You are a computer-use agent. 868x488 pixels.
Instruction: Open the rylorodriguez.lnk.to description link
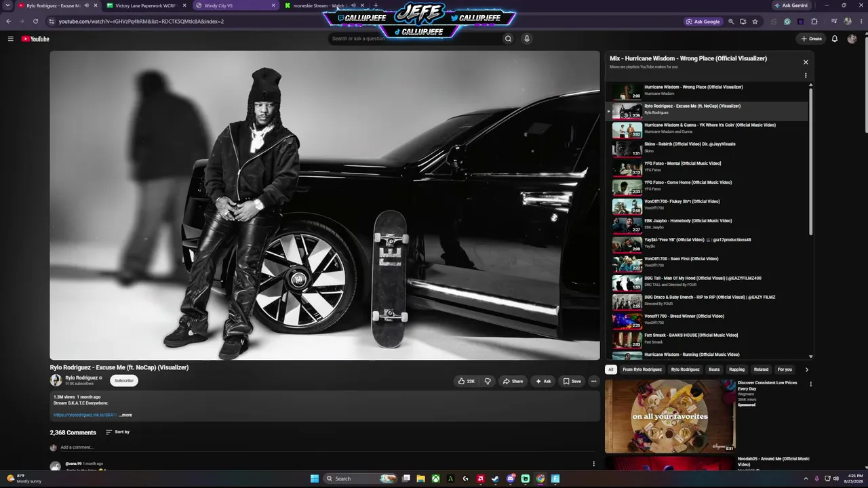pyautogui.click(x=85, y=415)
